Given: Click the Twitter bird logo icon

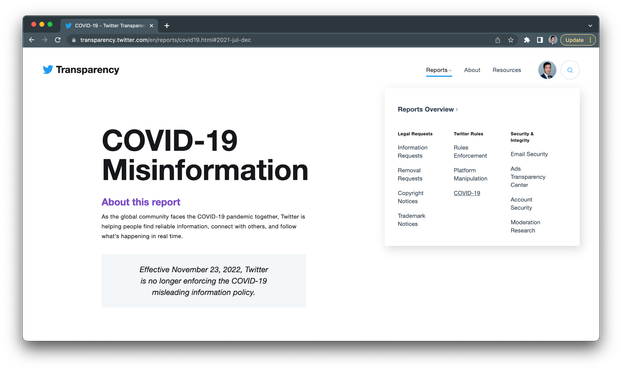Looking at the screenshot, I should coord(48,70).
